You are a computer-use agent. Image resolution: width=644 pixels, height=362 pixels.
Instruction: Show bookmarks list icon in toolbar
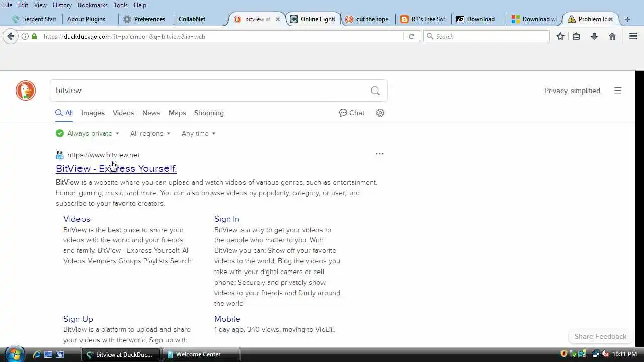576,36
